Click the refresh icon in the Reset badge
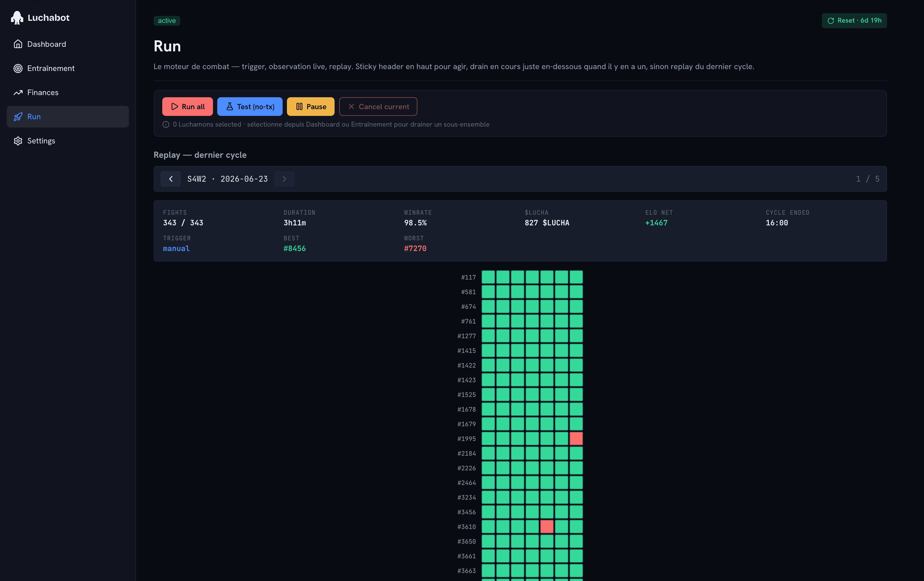Viewport: 924px width, 581px height. [831, 21]
